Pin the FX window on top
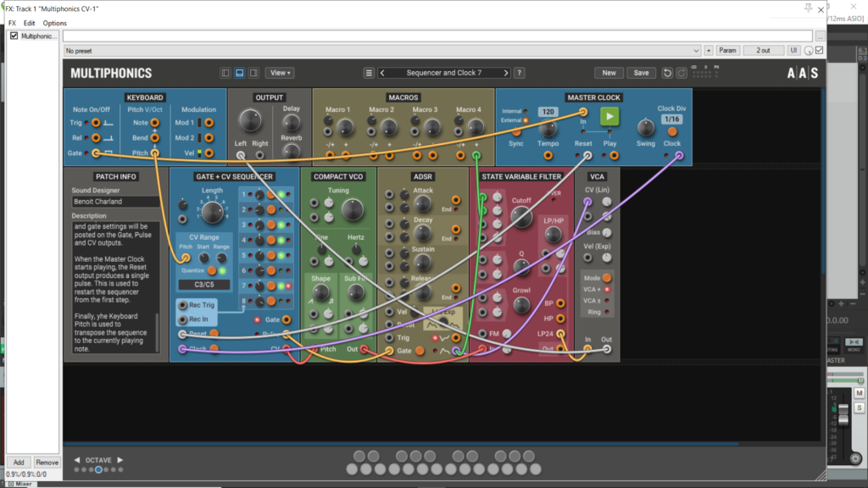This screenshot has height=488, width=868. tap(808, 8)
